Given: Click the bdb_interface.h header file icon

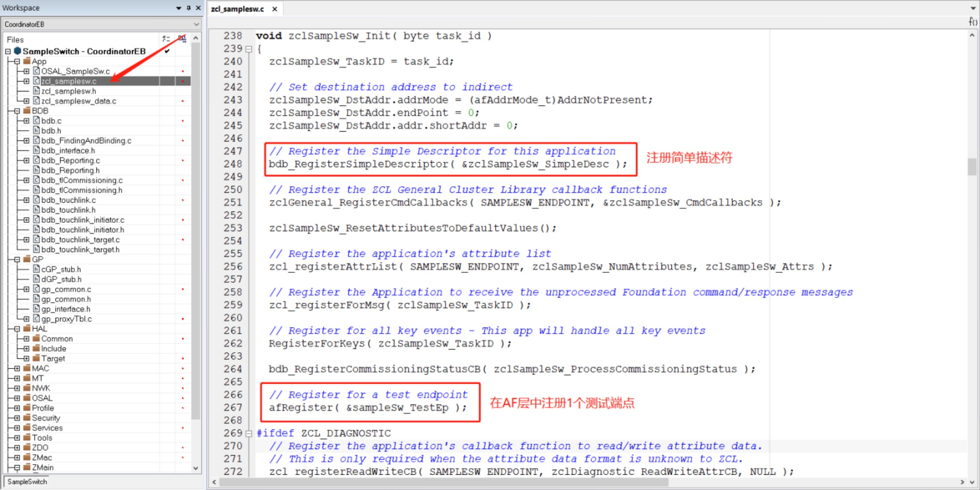Looking at the screenshot, I should click(36, 150).
